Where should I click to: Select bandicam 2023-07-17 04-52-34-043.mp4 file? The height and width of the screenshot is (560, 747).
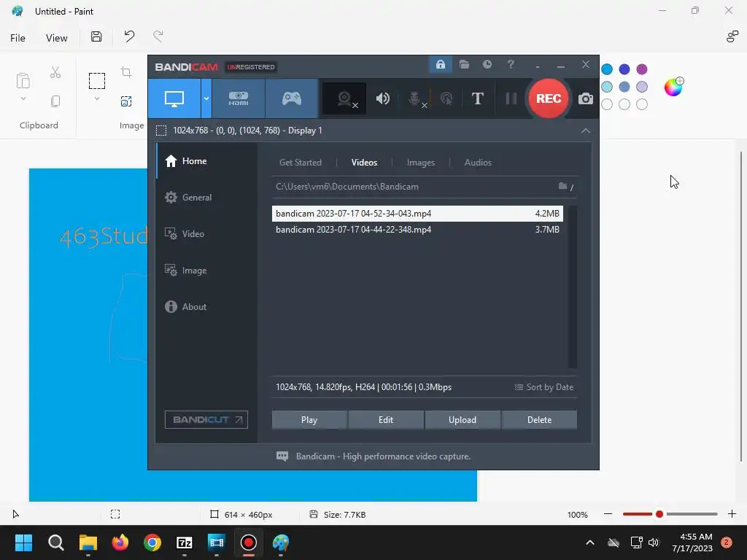coord(417,214)
